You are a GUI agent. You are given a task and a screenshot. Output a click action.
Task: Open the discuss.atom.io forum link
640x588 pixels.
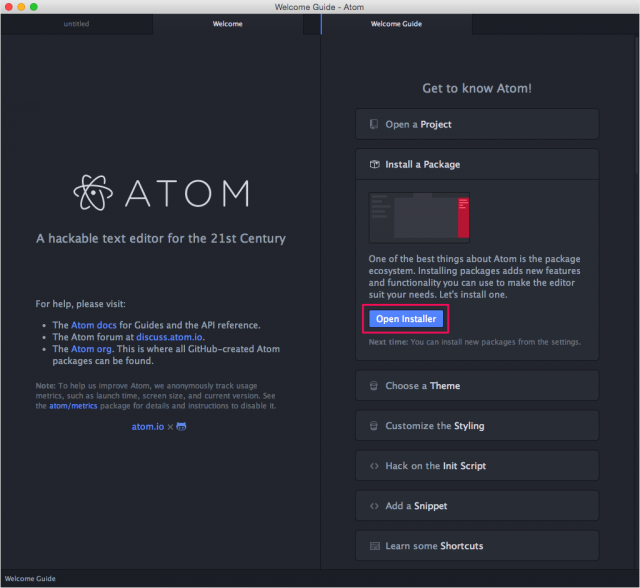[169, 337]
